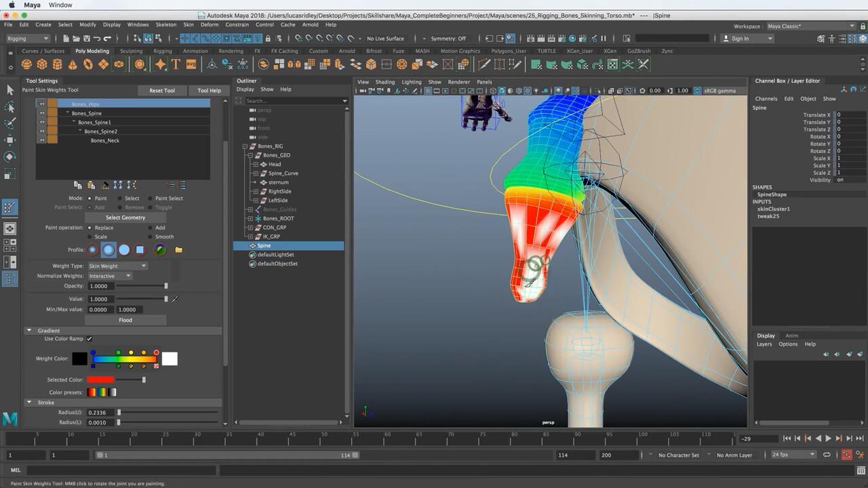Select the polygon sphere shelf icon
The height and width of the screenshot is (488, 868).
(26, 64)
